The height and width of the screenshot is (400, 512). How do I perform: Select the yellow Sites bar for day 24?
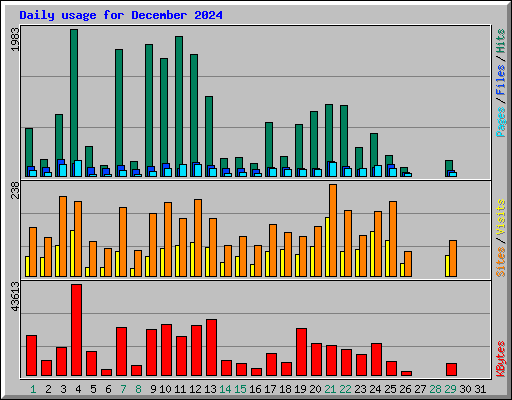(372, 254)
